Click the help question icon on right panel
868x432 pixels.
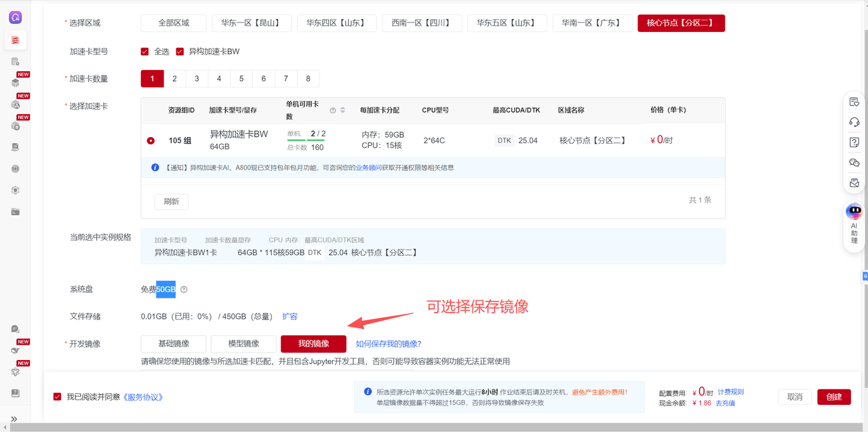(854, 142)
